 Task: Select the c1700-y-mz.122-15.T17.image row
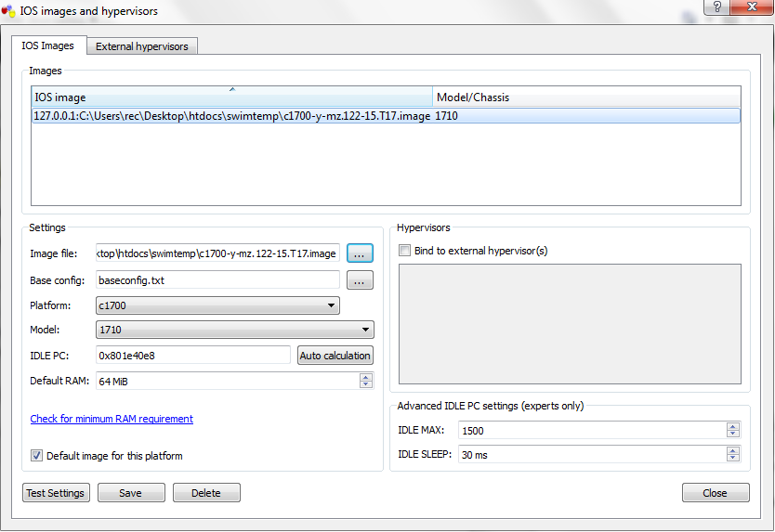(386, 116)
